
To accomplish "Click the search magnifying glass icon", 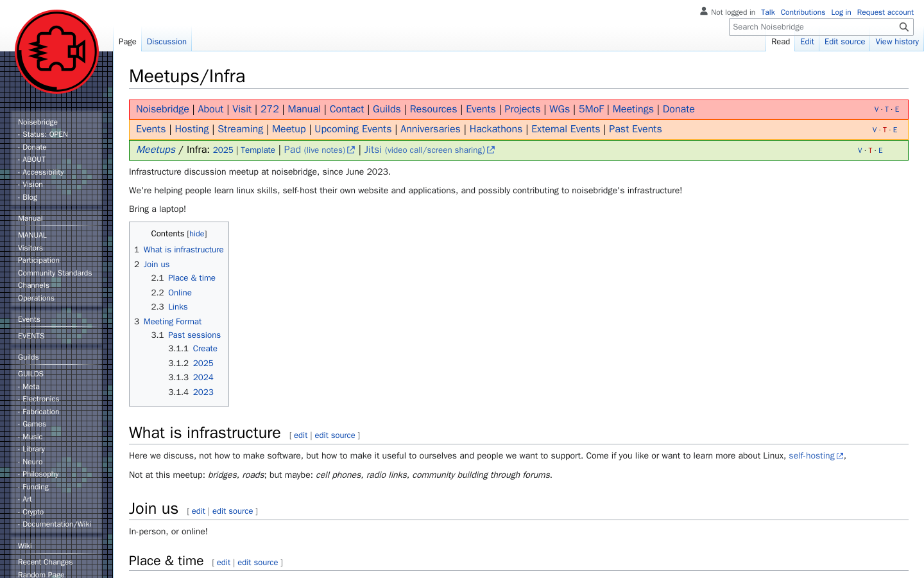I will 903,27.
